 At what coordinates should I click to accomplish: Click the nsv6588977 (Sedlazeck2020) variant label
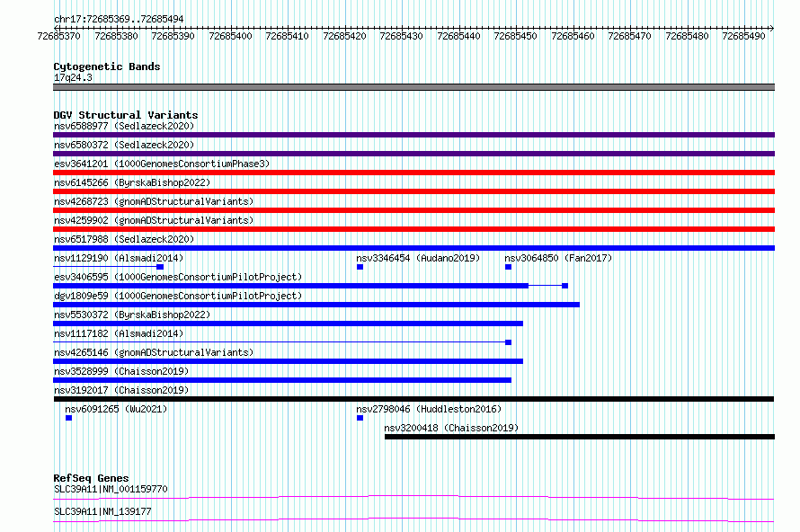[x=124, y=126]
